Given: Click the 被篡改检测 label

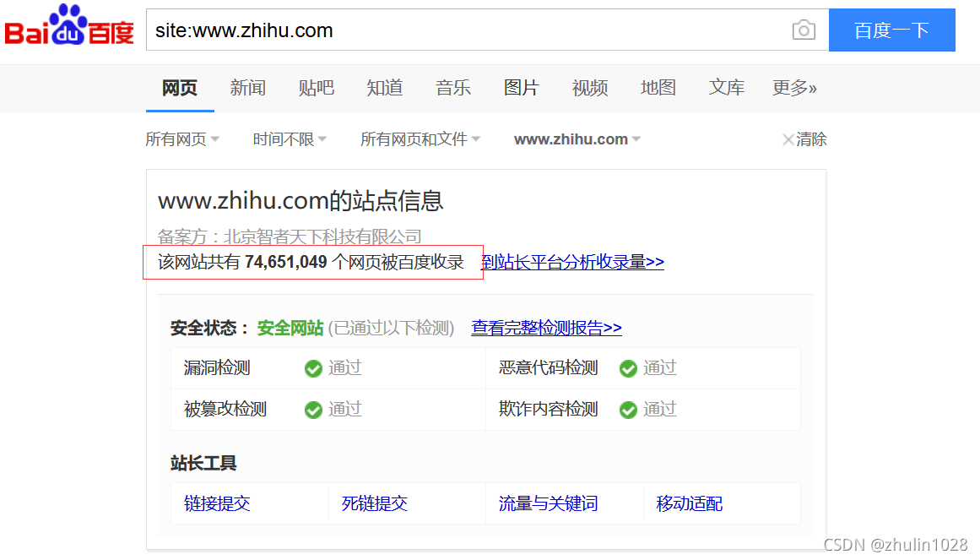Looking at the screenshot, I should click(225, 409).
